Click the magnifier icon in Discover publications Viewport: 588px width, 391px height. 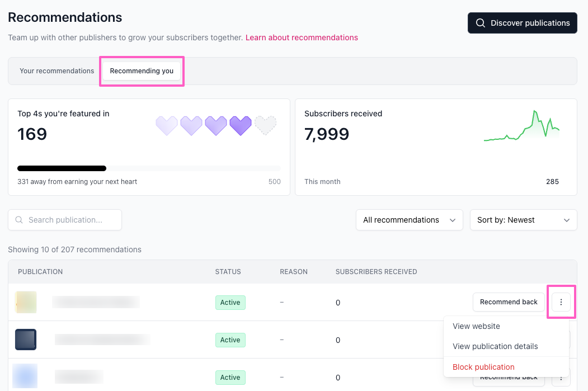pos(480,23)
